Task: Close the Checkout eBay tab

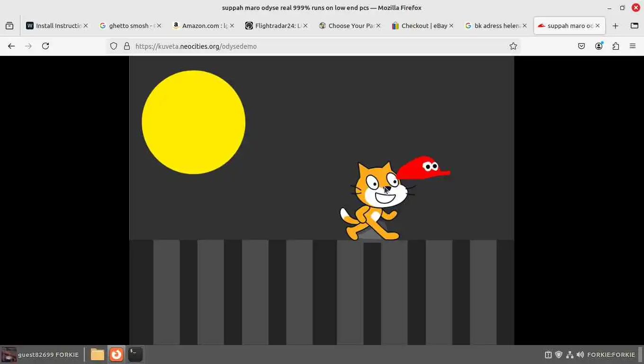Action: coord(451,26)
